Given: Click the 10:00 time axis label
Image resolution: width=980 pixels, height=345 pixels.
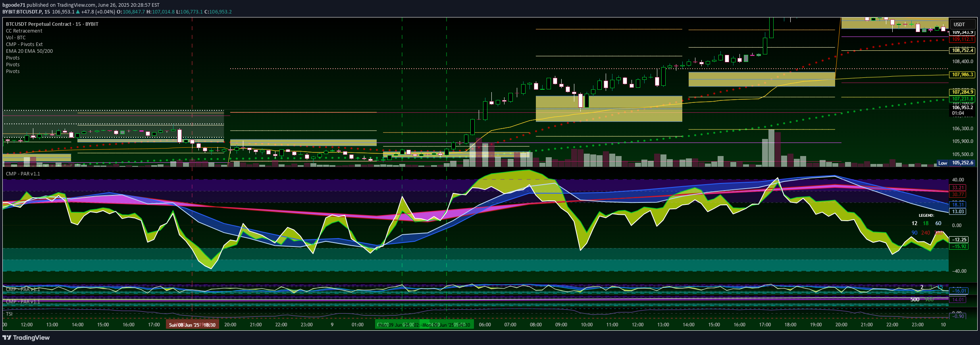Looking at the screenshot, I should coord(587,325).
